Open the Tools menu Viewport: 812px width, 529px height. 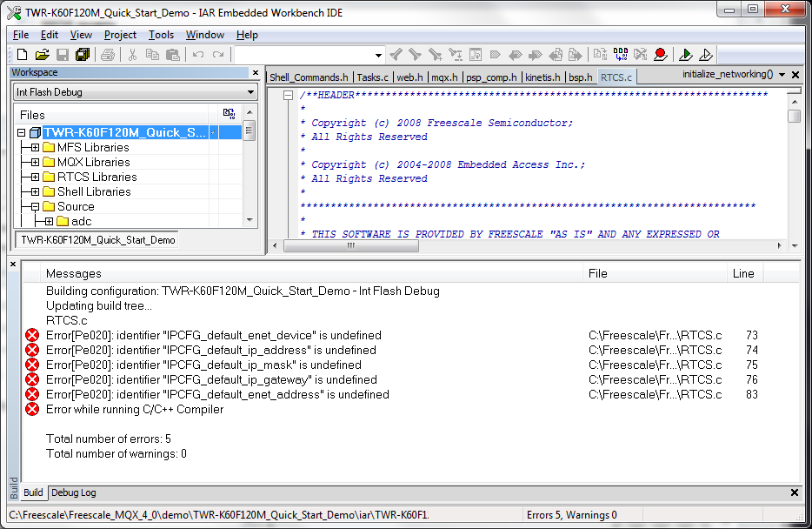161,35
